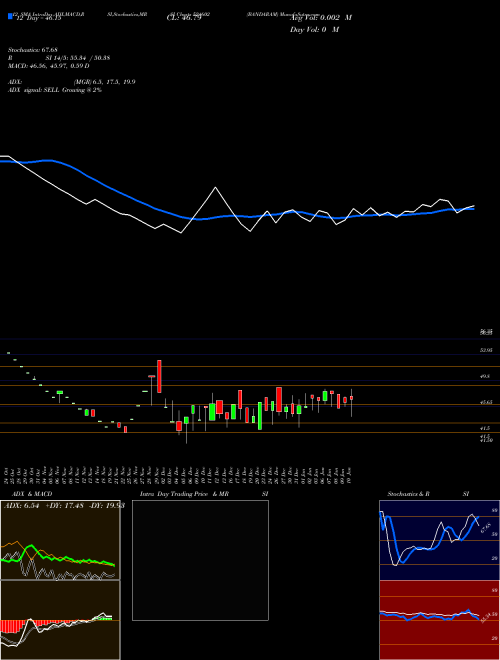The width and height of the screenshot is (500, 660).
Task: Click the 'Avg Vol: 0.002 M' value
Action: coord(321,18)
